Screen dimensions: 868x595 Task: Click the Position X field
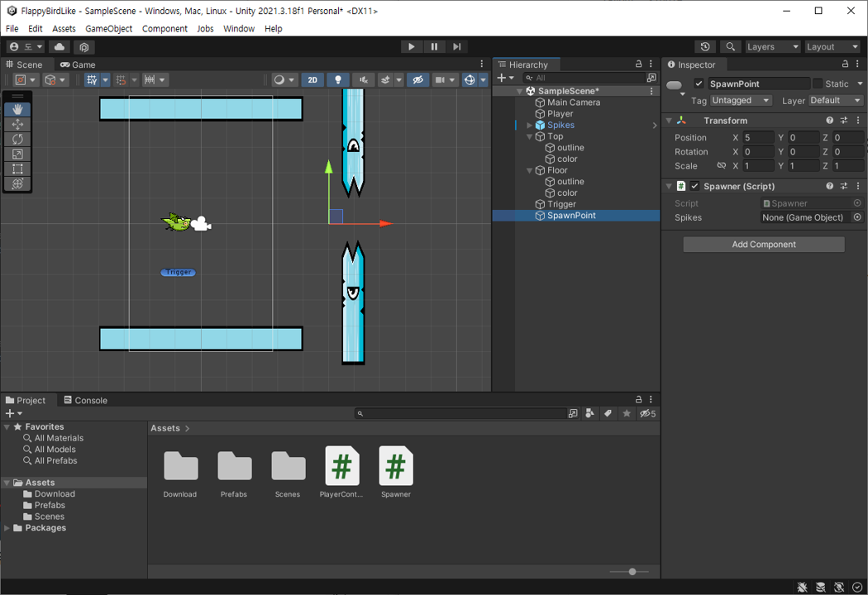click(758, 137)
